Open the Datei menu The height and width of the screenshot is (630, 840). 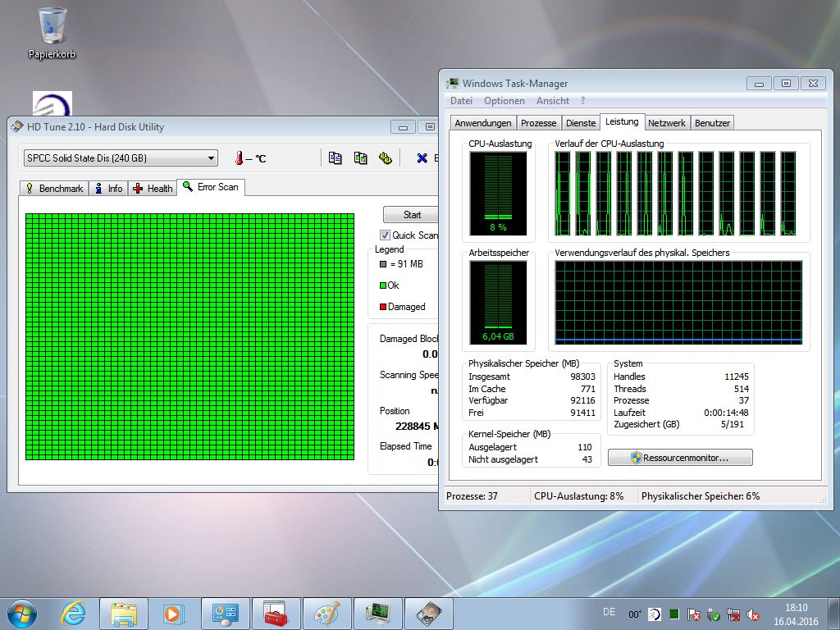click(x=461, y=101)
